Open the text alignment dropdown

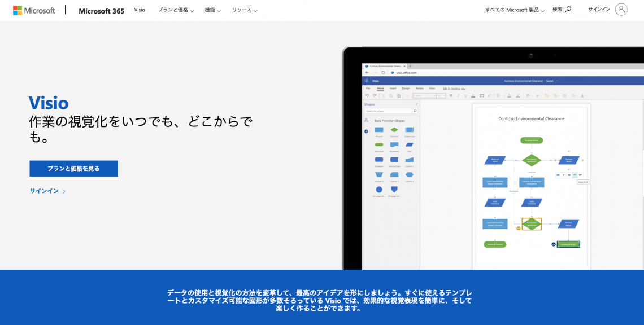[x=499, y=95]
